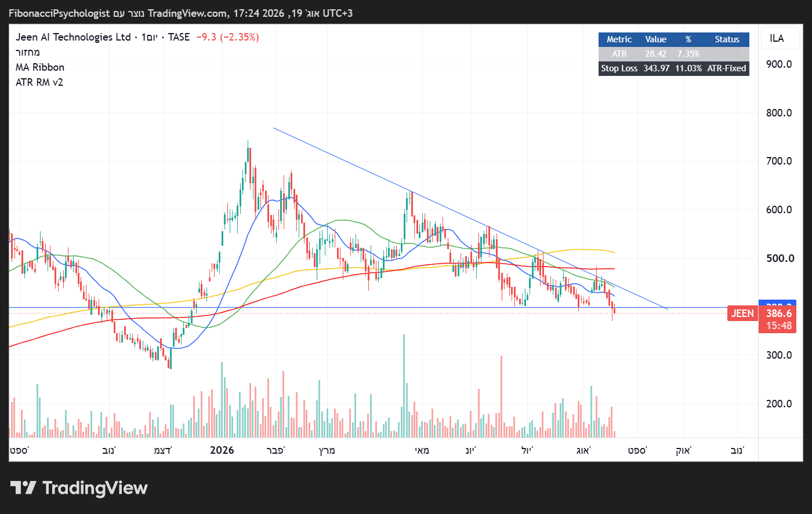Viewport: 812px width, 514px height.
Task: Click the אוג' month label on time axis
Action: pyautogui.click(x=583, y=450)
